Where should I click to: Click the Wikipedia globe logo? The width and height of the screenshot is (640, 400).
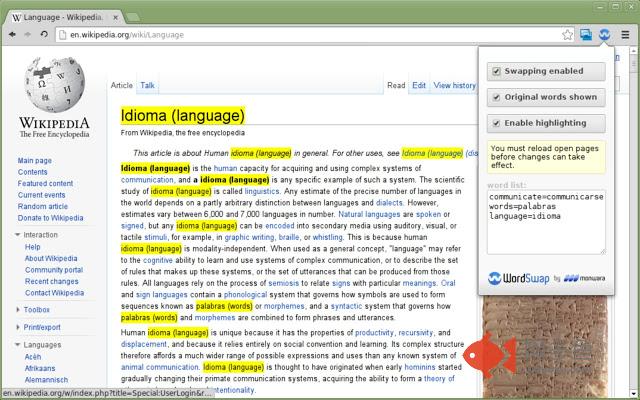click(54, 85)
